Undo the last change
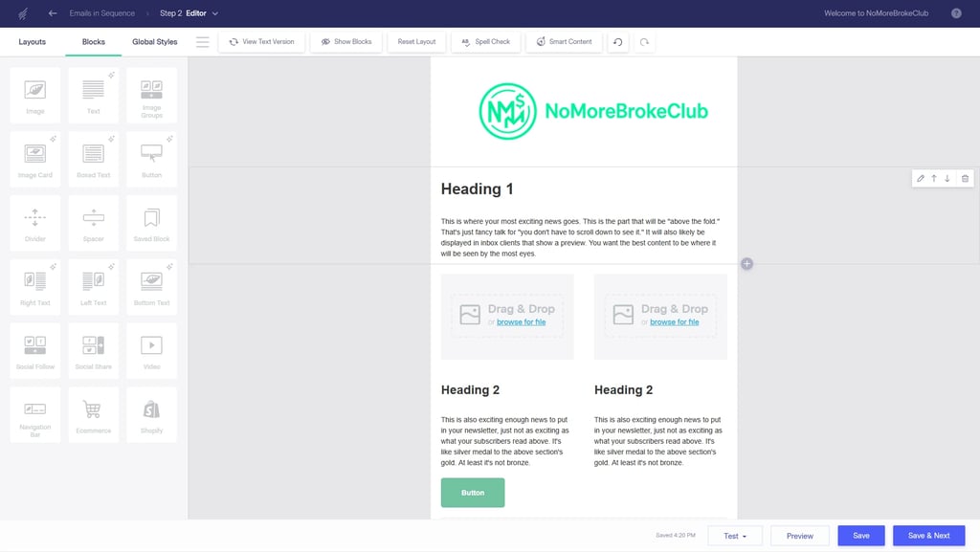 617,42
